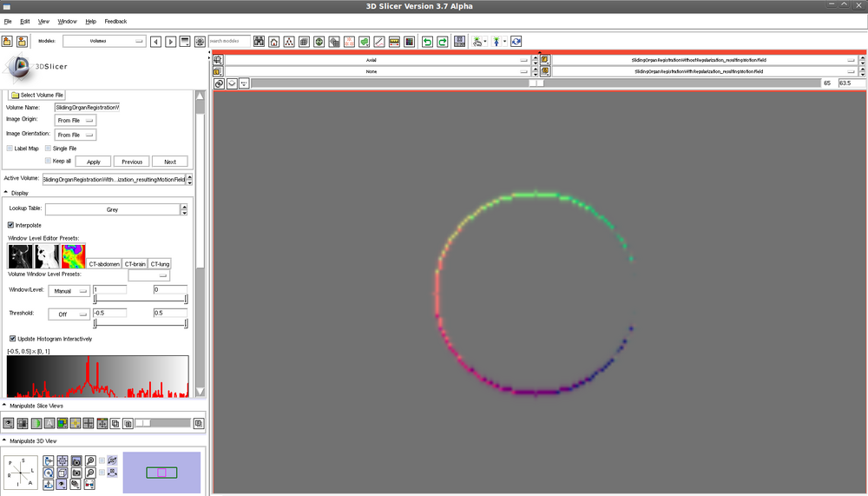Open the Volumes module toolbar icon
868x496 pixels.
pyautogui.click(x=304, y=42)
